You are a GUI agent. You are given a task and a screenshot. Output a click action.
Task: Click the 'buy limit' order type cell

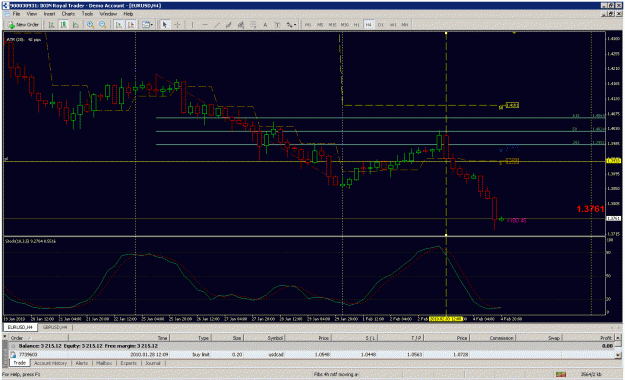tap(201, 354)
